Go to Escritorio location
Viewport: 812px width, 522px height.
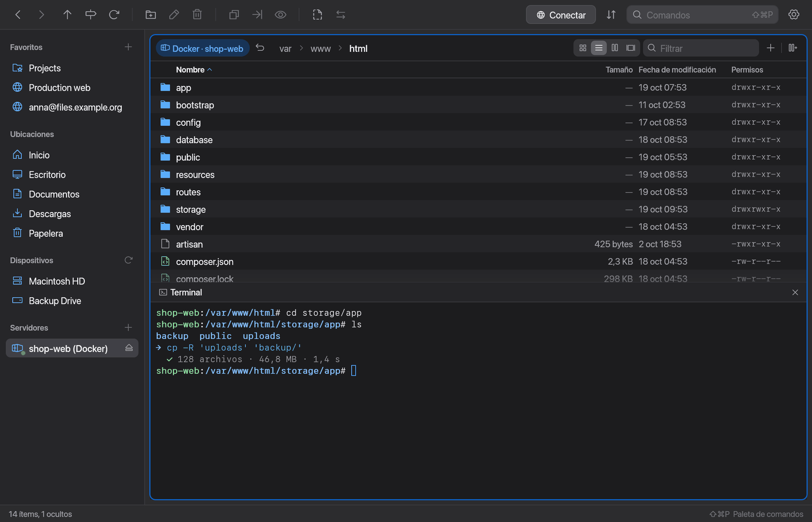pyautogui.click(x=72, y=175)
